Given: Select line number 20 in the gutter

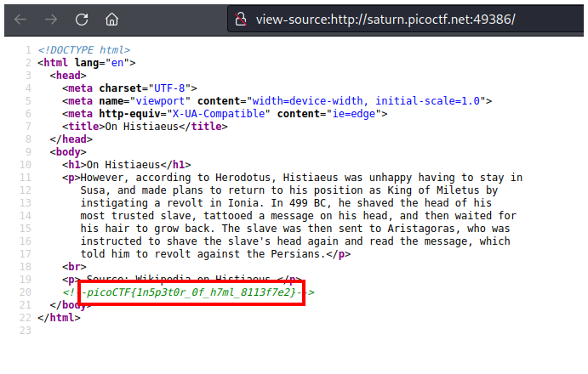Looking at the screenshot, I should (x=26, y=292).
